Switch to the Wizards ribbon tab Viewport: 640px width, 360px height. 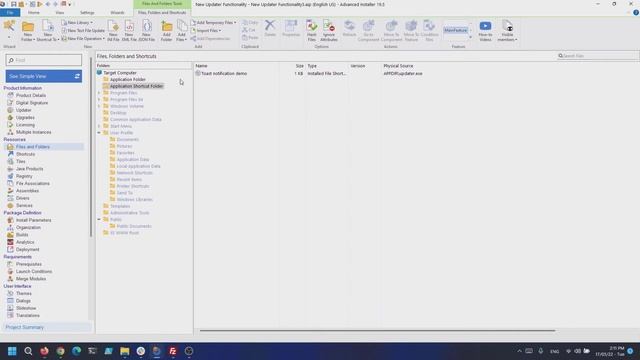tap(117, 13)
